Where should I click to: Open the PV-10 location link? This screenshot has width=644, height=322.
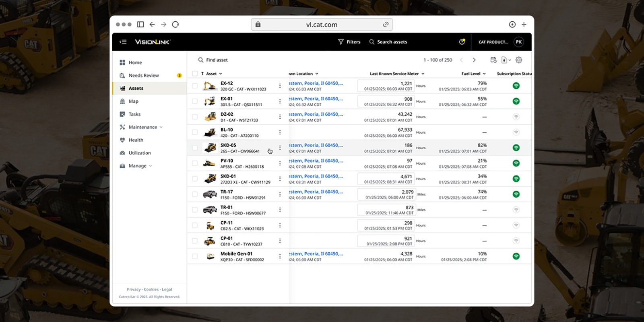316,161
